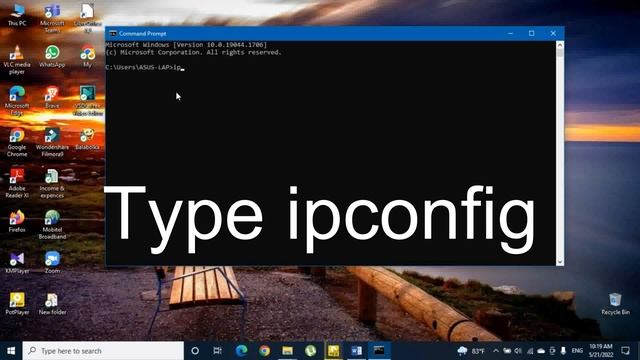The image size is (640, 360).
Task: Open Edge from the taskbar
Action: tap(241, 351)
